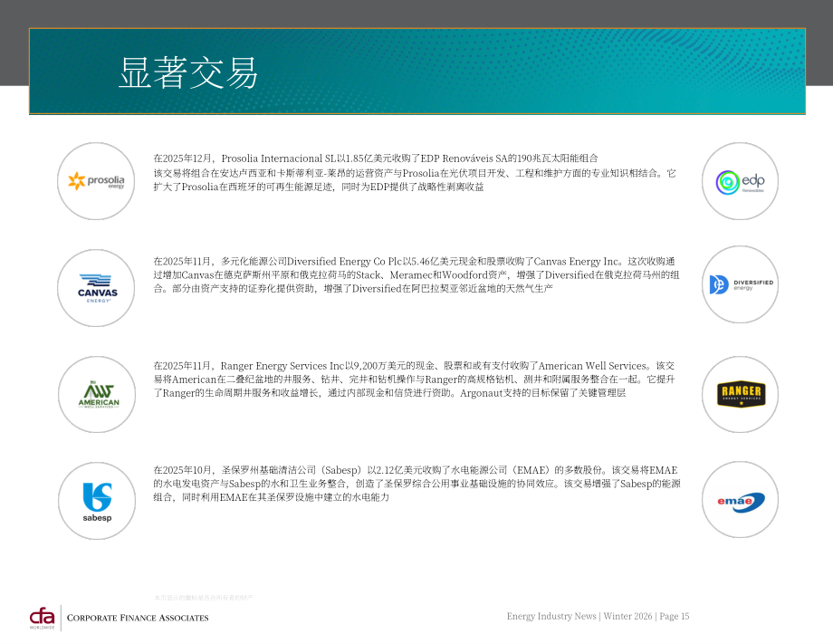Click the Winter 2026 footer text
This screenshot has height=644, width=833.
(628, 616)
